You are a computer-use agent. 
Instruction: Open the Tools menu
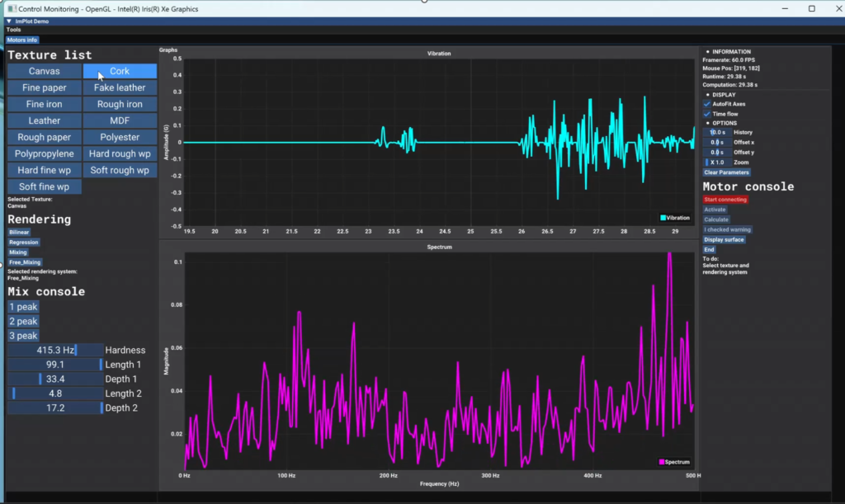(x=13, y=30)
